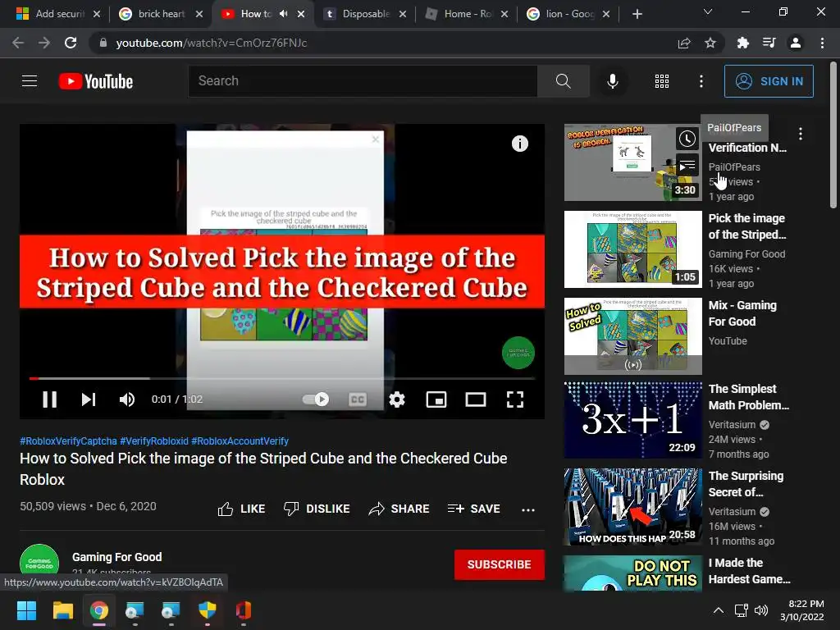Screen dimensions: 840x630
Task: Open options menu for Verification video
Action: (x=801, y=134)
